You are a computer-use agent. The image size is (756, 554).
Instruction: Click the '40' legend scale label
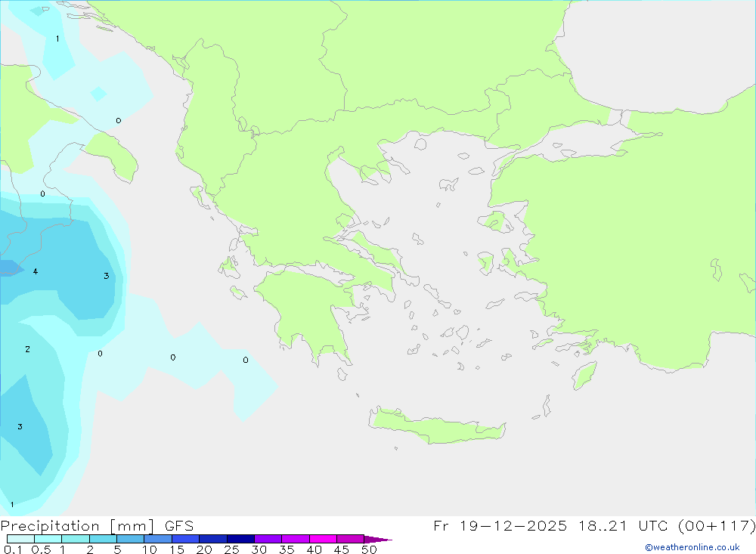pyautogui.click(x=314, y=549)
